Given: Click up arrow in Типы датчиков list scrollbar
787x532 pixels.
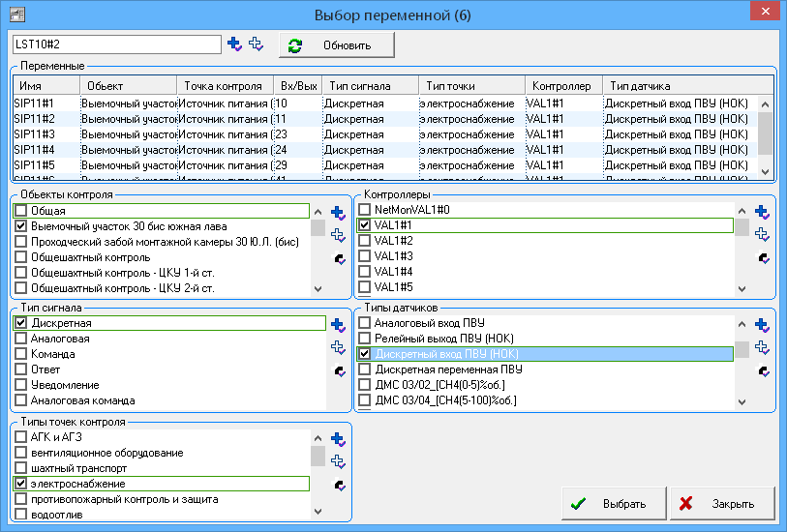Looking at the screenshot, I should pos(742,324).
